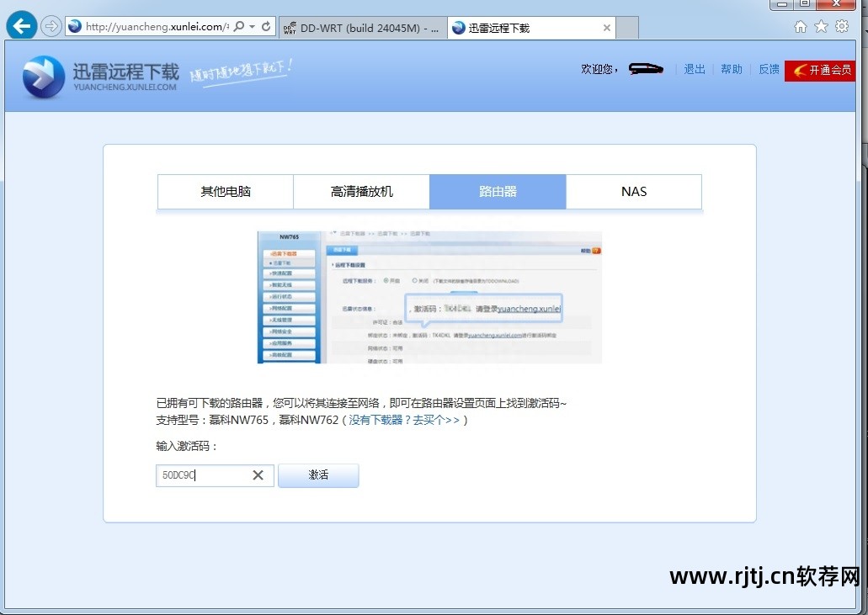868x615 pixels.
Task: Click the activation code input field
Action: click(215, 475)
